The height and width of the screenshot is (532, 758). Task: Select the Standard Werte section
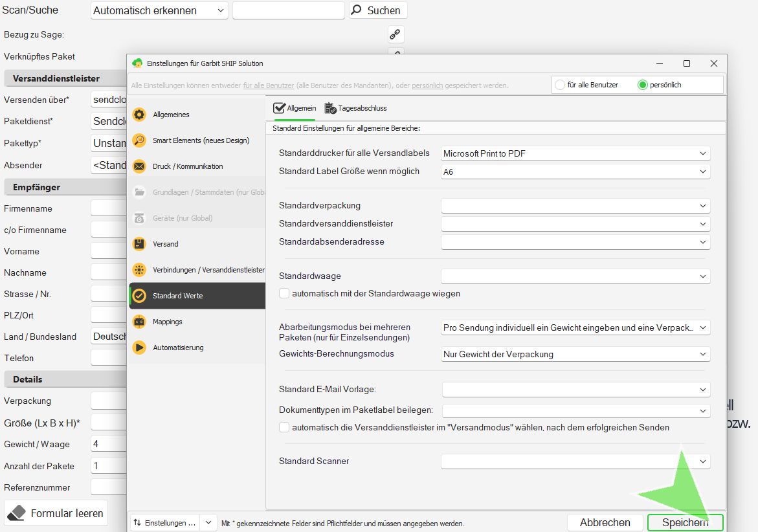coord(197,296)
